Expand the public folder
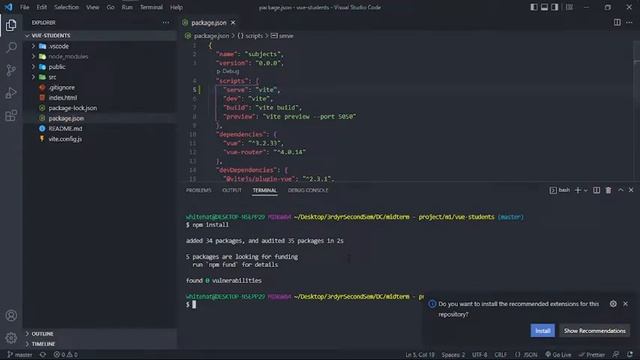 (100, 67)
